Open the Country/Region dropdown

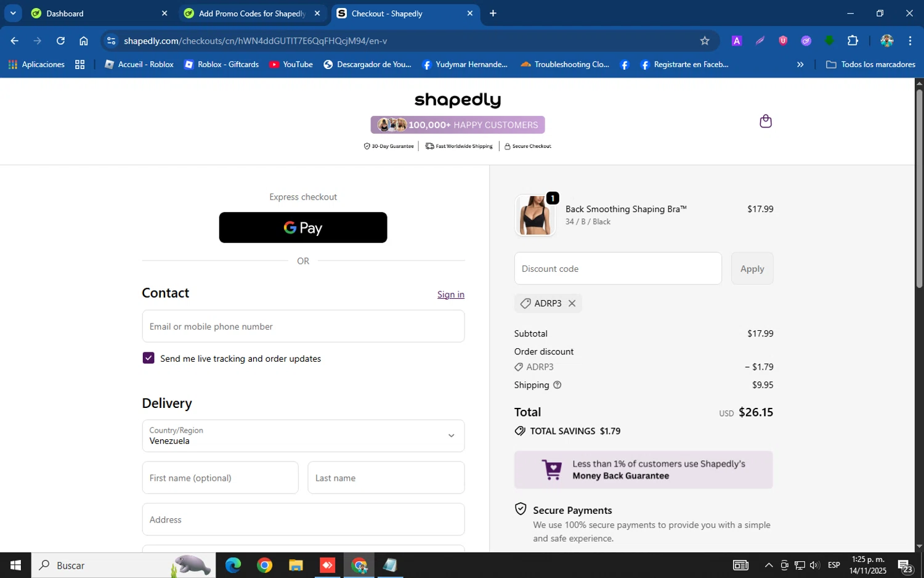coord(303,436)
